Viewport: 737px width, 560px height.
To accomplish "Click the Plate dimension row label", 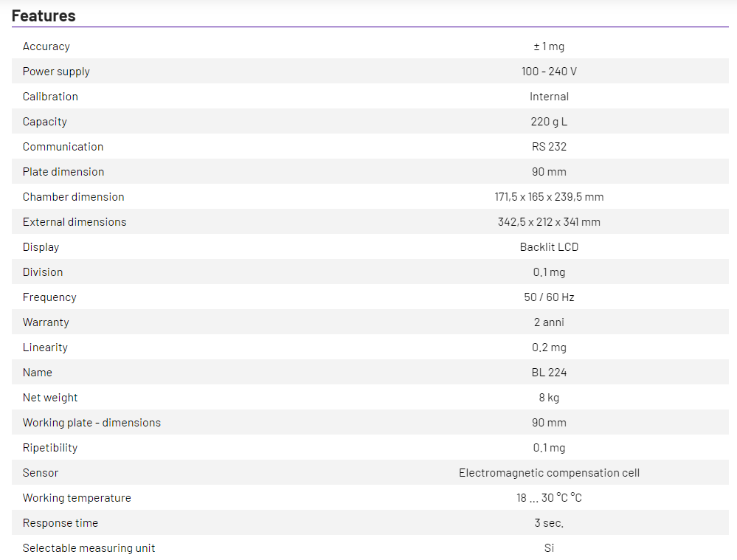I will (x=63, y=172).
